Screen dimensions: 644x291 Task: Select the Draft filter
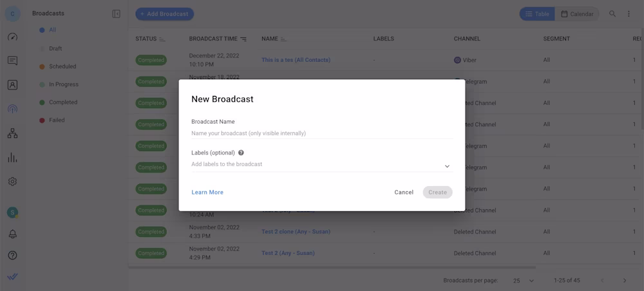click(55, 48)
